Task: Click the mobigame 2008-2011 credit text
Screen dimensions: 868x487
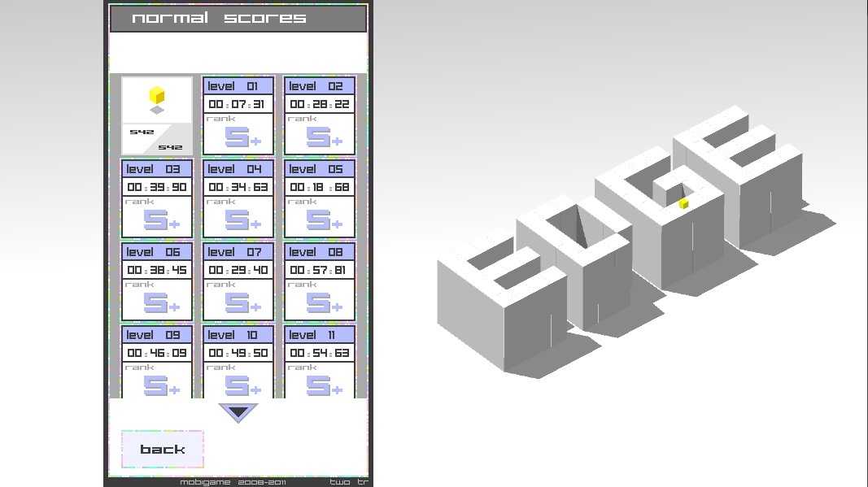Action: pyautogui.click(x=233, y=482)
